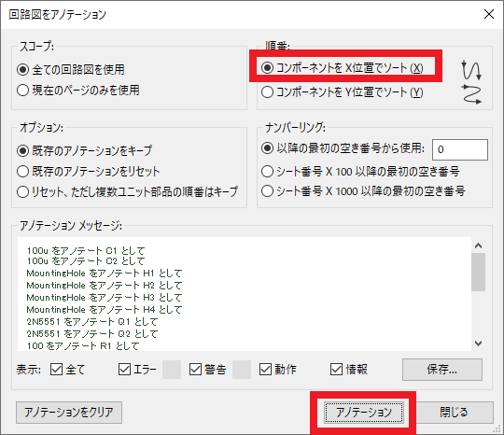Select シート番号 X 1000 numbering option
This screenshot has height=435, width=504.
coord(363,191)
